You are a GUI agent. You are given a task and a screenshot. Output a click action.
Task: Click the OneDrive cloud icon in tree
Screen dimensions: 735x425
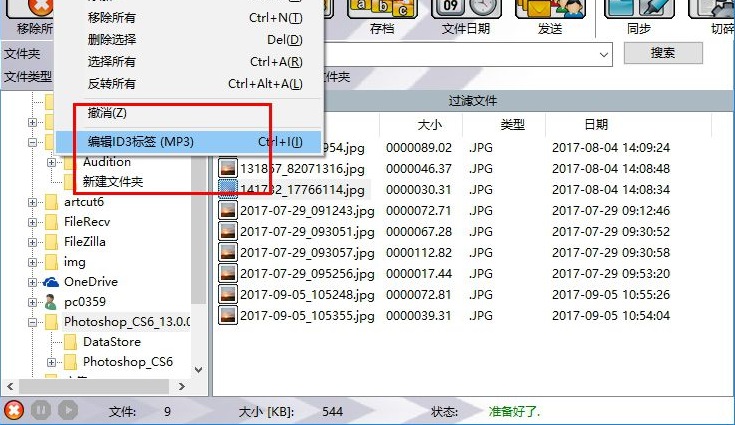click(x=51, y=282)
